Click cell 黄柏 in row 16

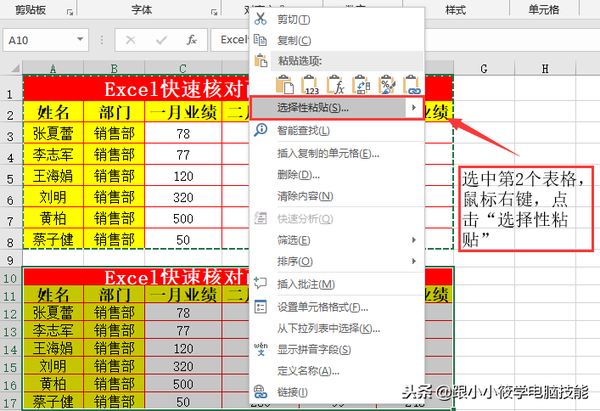coord(53,384)
